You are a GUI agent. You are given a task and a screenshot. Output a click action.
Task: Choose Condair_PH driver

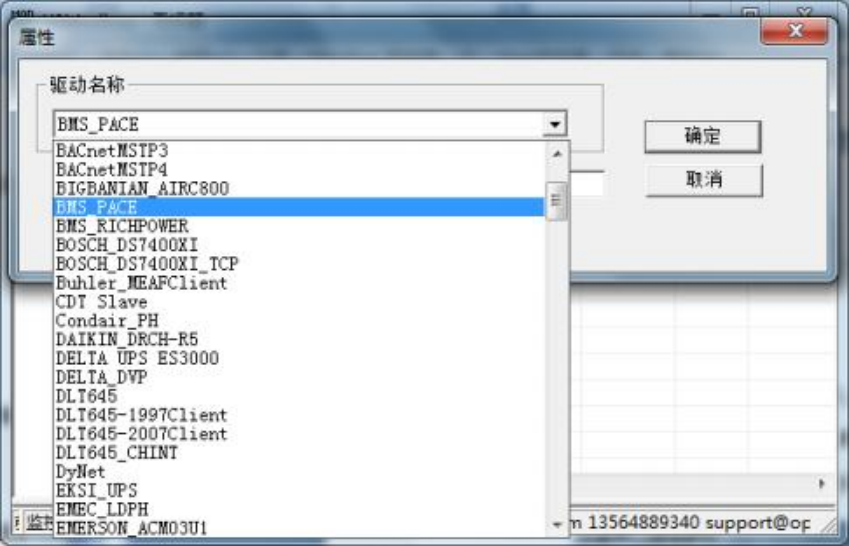pos(299,321)
